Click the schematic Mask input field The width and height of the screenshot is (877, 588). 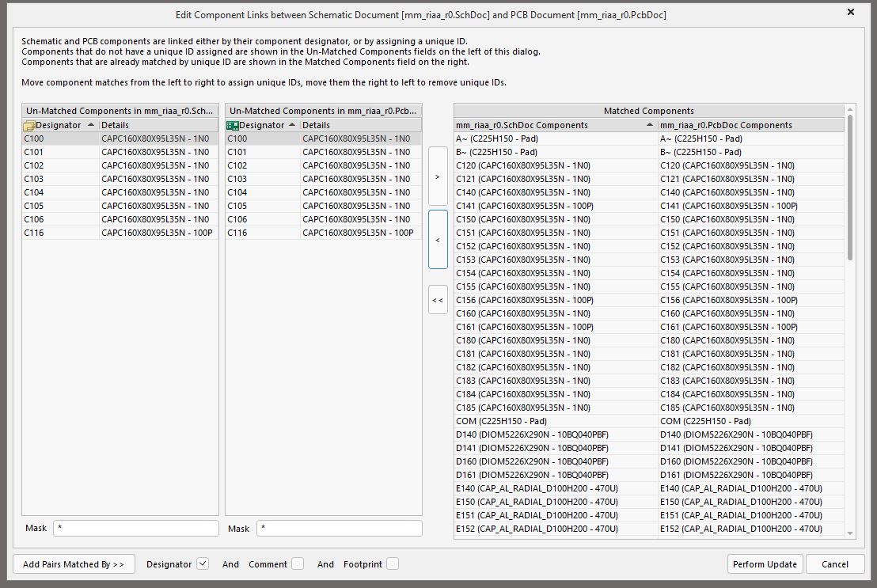(x=136, y=528)
